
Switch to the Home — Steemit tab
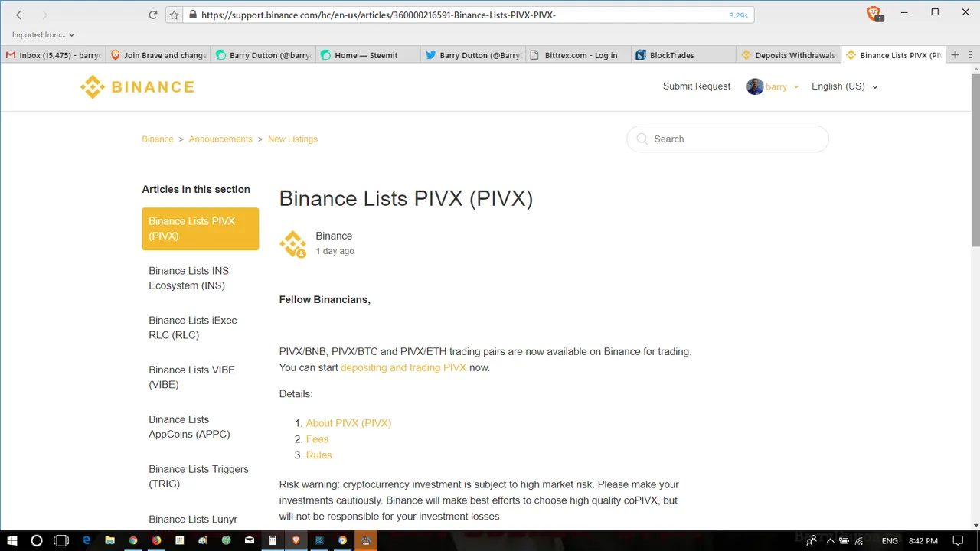point(368,55)
